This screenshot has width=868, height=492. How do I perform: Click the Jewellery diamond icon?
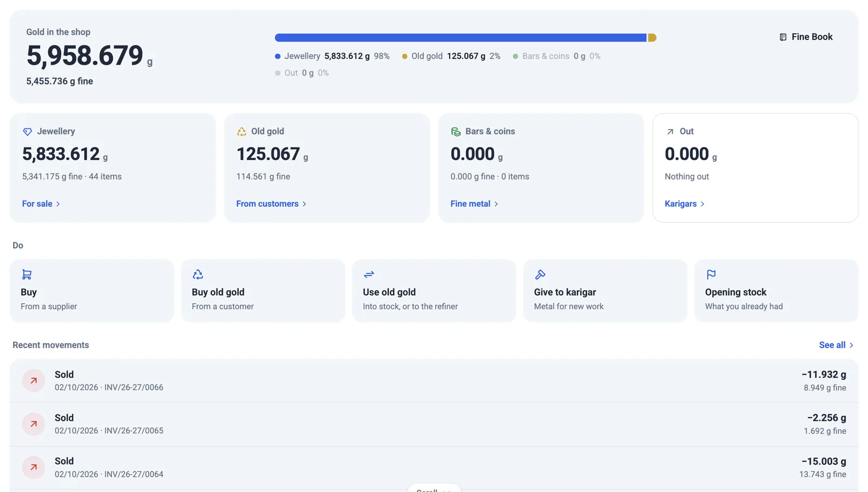[28, 132]
